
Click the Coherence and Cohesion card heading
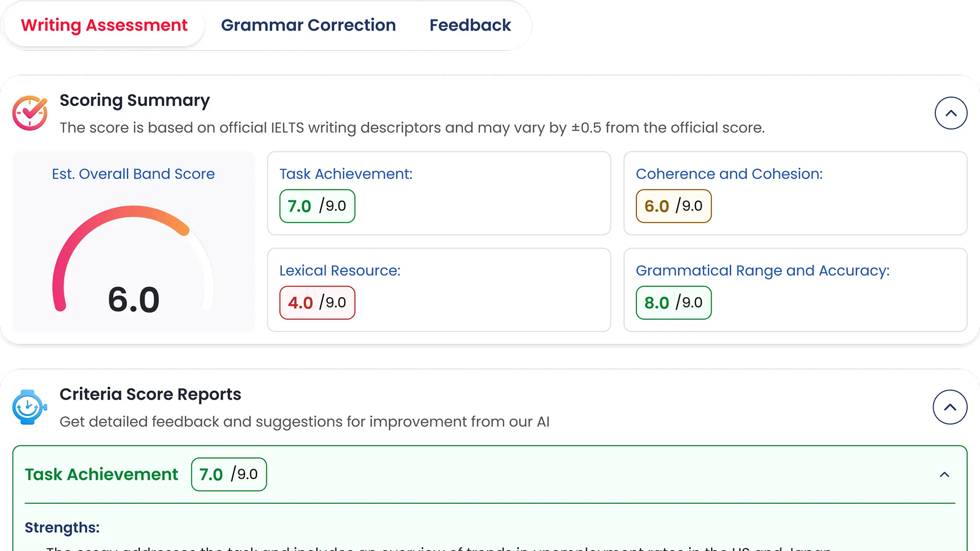pyautogui.click(x=729, y=174)
